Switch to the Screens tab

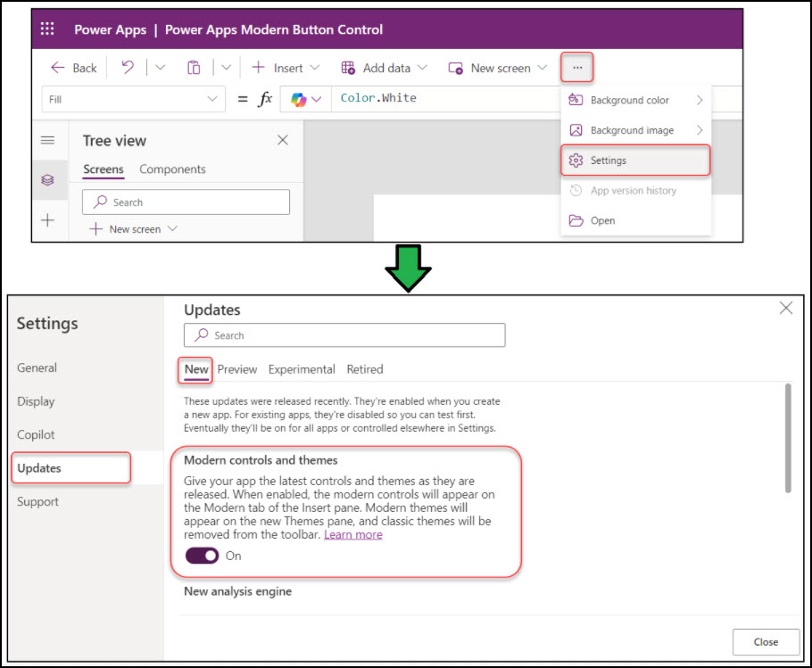103,169
